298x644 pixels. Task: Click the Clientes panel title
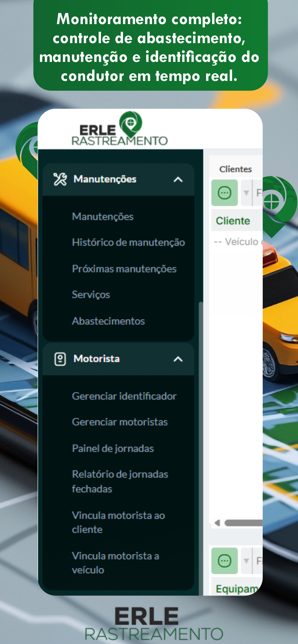point(235,169)
